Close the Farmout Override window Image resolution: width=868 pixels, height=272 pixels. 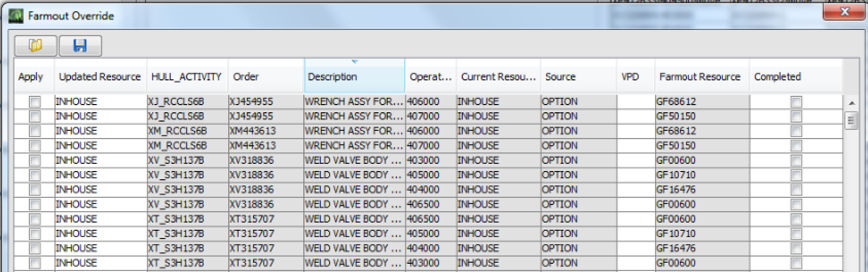(x=843, y=12)
